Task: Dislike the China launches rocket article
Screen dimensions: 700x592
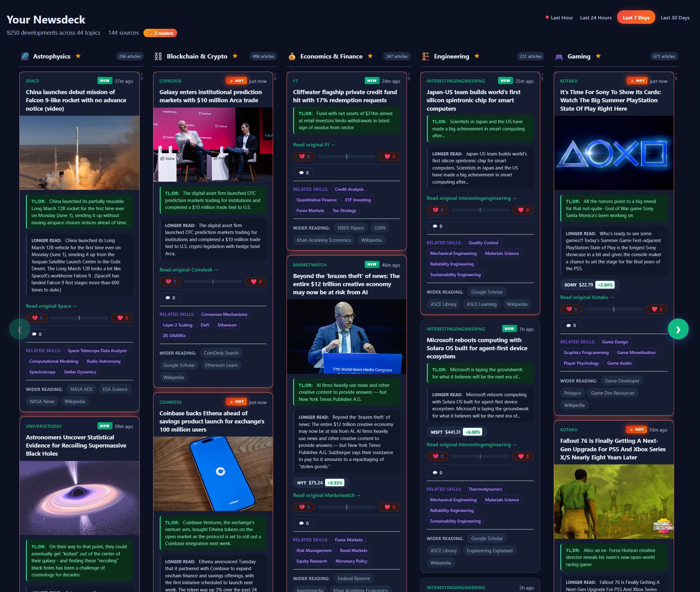Action: point(37,318)
